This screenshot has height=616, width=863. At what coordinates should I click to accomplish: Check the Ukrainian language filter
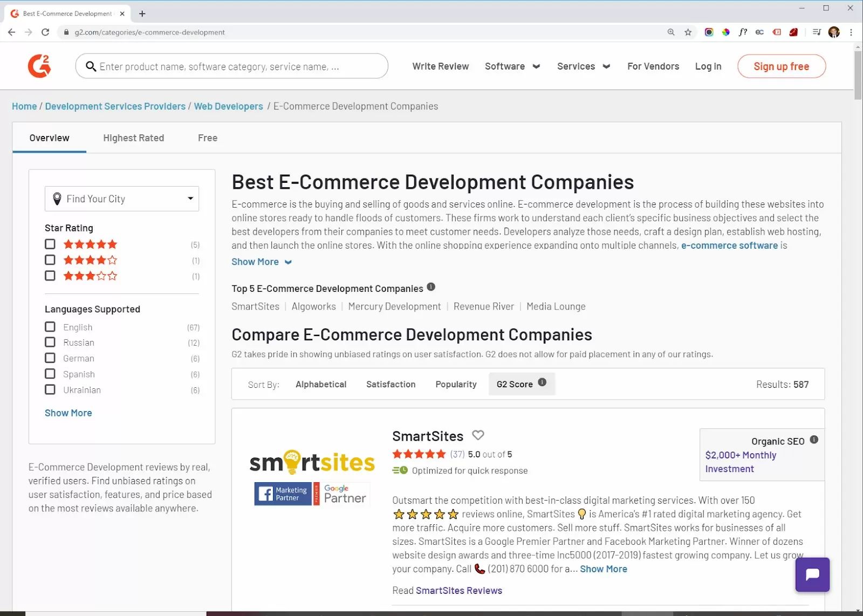tap(50, 389)
